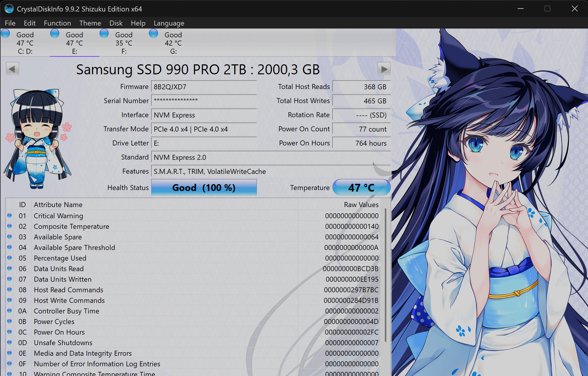
Task: Click status orb for Unsafe Shutdowns row
Action: pos(9,343)
